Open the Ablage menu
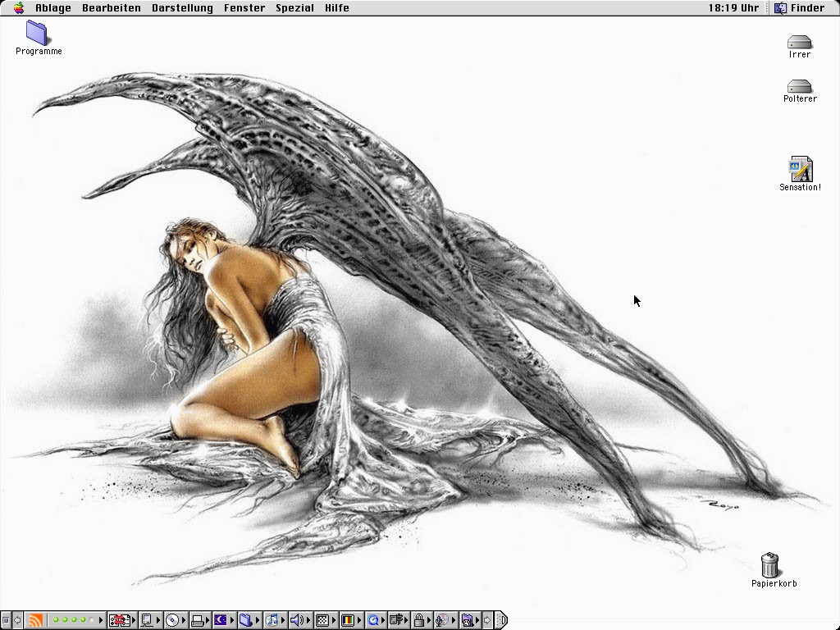 [52, 8]
